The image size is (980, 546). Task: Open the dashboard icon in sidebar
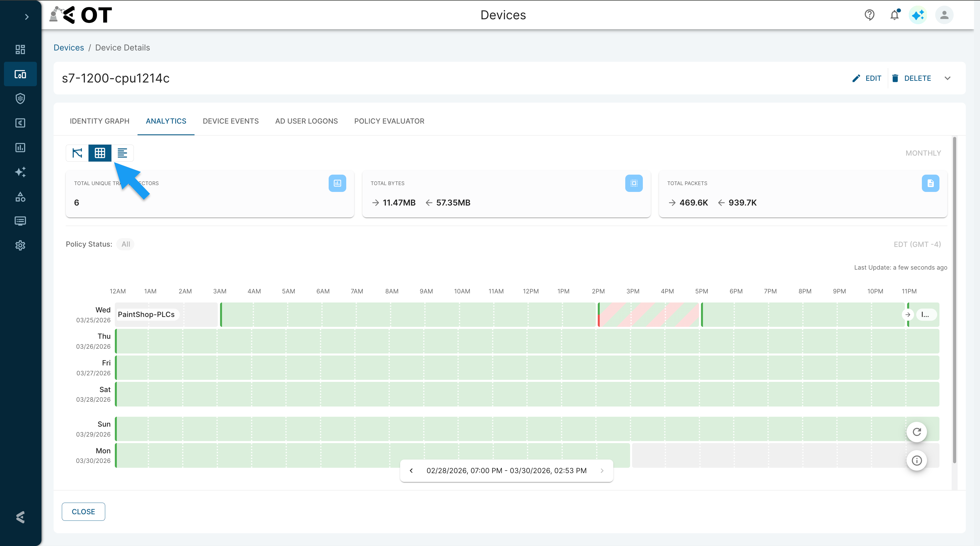tap(20, 49)
